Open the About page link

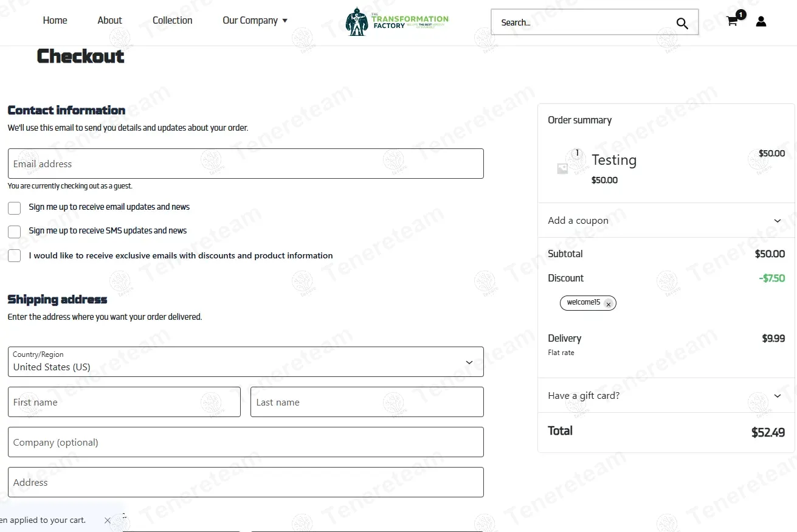tap(109, 21)
